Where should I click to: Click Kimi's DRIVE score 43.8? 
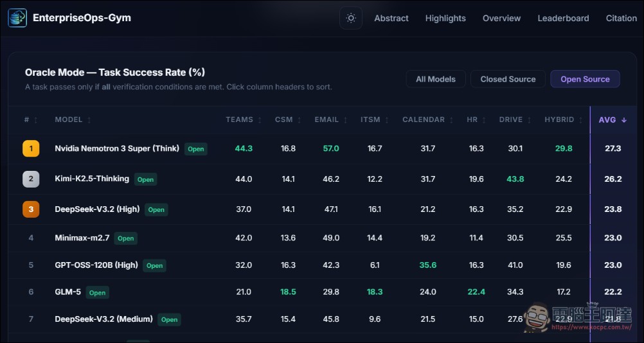pos(515,179)
